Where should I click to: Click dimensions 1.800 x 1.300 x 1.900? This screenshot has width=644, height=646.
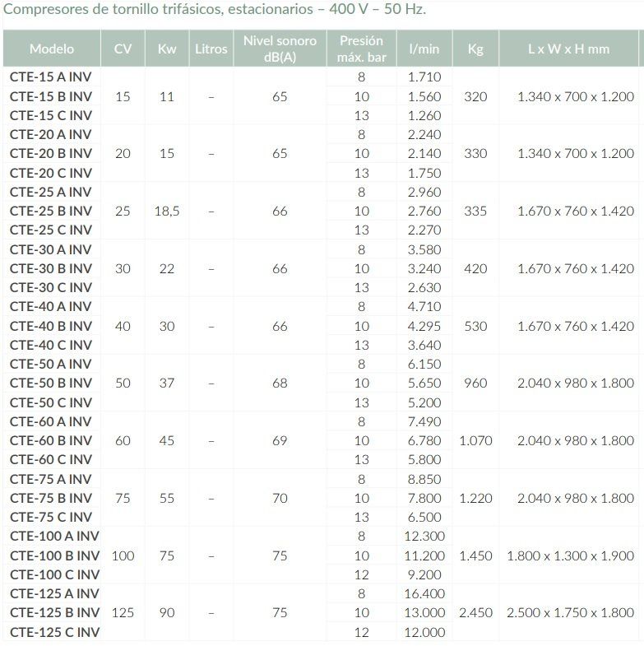[x=571, y=555]
